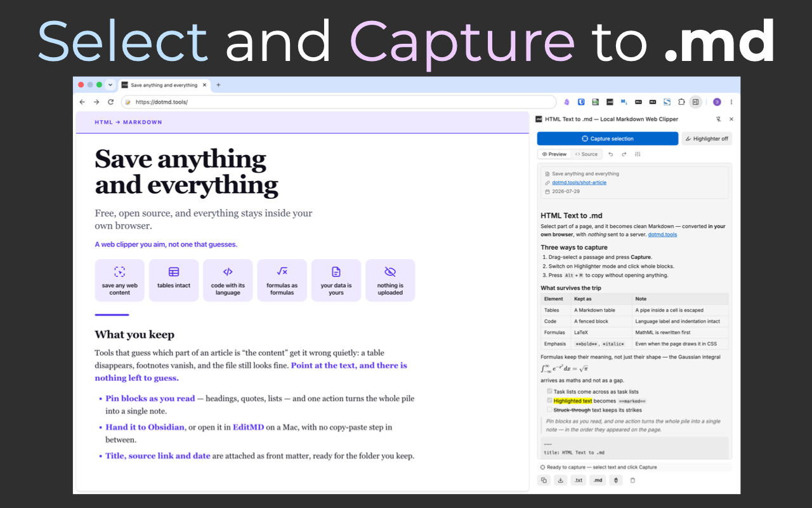Copy the Markdown with the copy icon

(544, 480)
